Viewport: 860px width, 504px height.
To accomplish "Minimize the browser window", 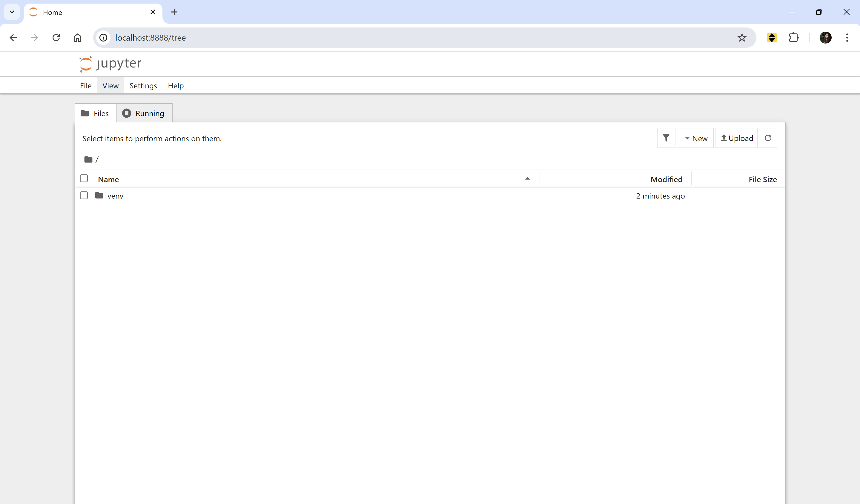I will tap(792, 12).
